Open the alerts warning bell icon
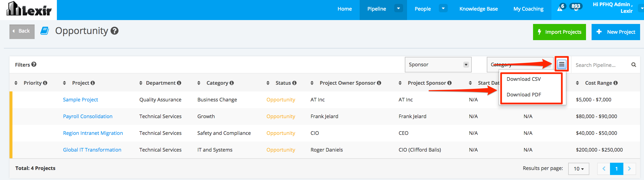Screen dimensions: 644x180 pos(560,9)
